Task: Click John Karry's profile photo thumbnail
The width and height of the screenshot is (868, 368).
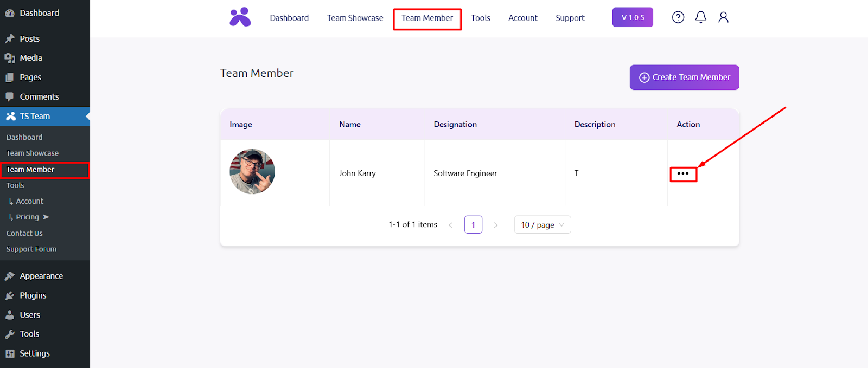Action: (252, 172)
